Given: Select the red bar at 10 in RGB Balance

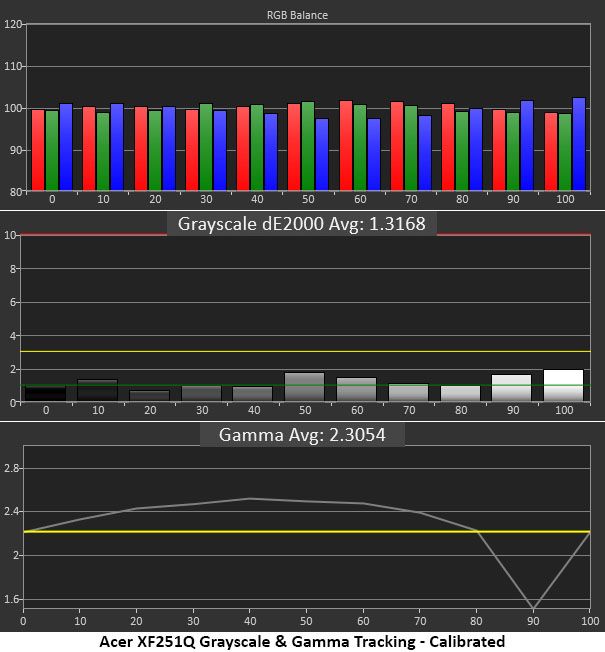Looking at the screenshot, I should (89, 148).
